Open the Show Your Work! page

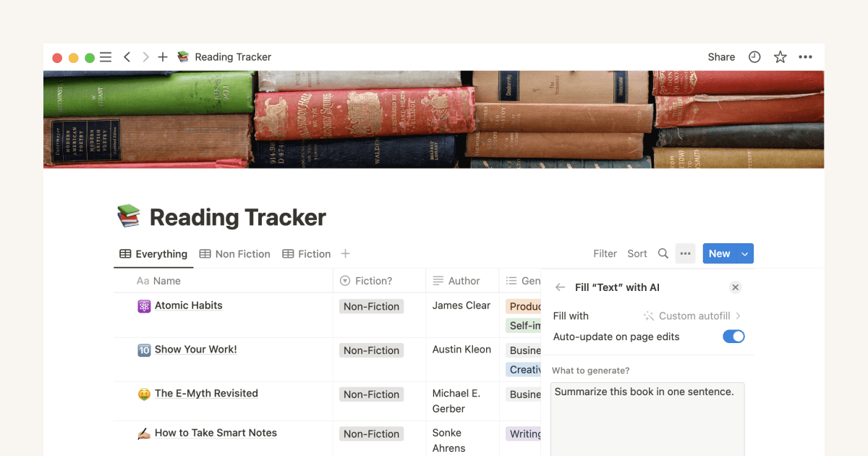coord(195,350)
